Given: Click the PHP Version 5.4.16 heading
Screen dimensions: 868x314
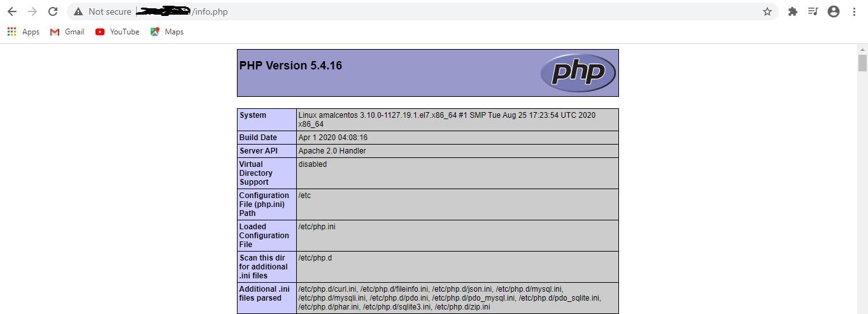Looking at the screenshot, I should click(x=290, y=66).
